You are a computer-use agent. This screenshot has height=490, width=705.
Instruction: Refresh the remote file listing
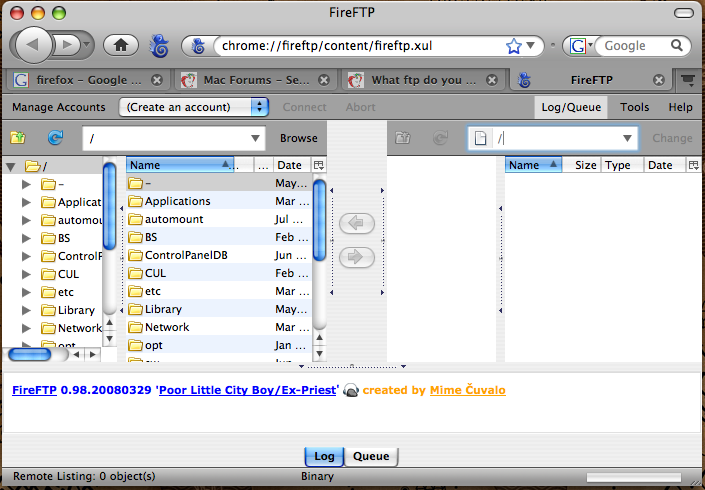[440, 138]
